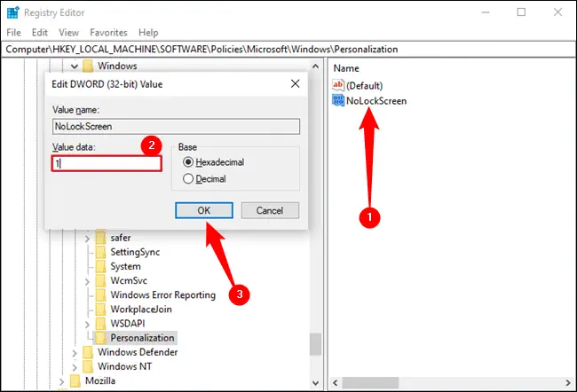The width and height of the screenshot is (577, 392).
Task: Expand the Mozilla tree node
Action: (x=61, y=382)
